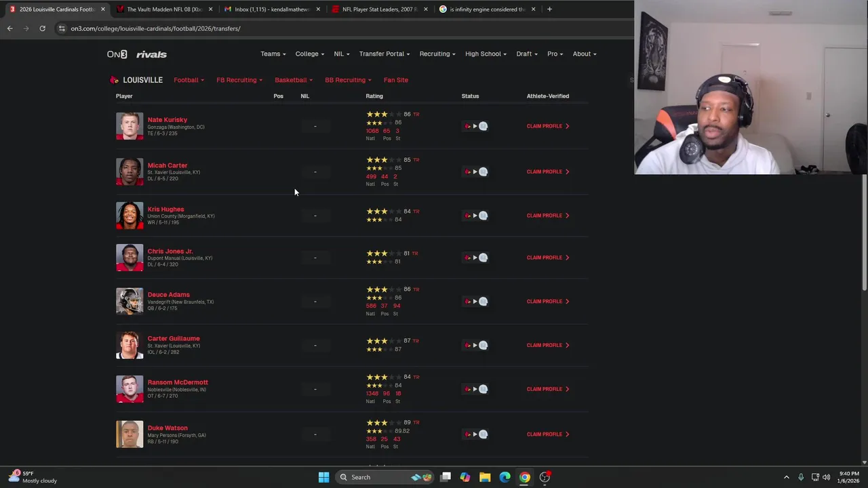Open Louisville Football submenu
The image size is (868, 488).
(x=189, y=80)
